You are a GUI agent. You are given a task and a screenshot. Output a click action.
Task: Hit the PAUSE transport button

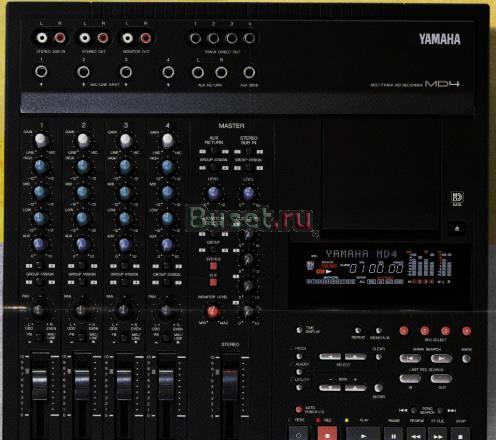click(x=394, y=434)
